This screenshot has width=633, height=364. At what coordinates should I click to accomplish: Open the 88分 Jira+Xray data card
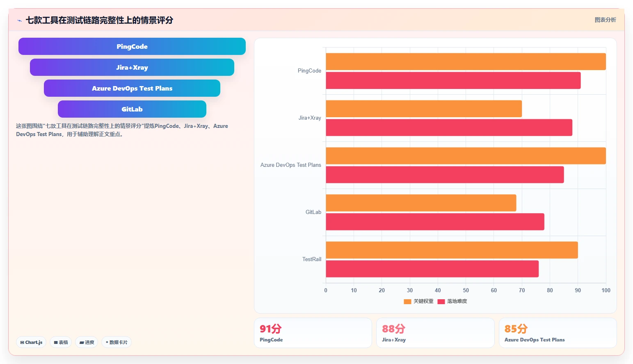click(435, 333)
